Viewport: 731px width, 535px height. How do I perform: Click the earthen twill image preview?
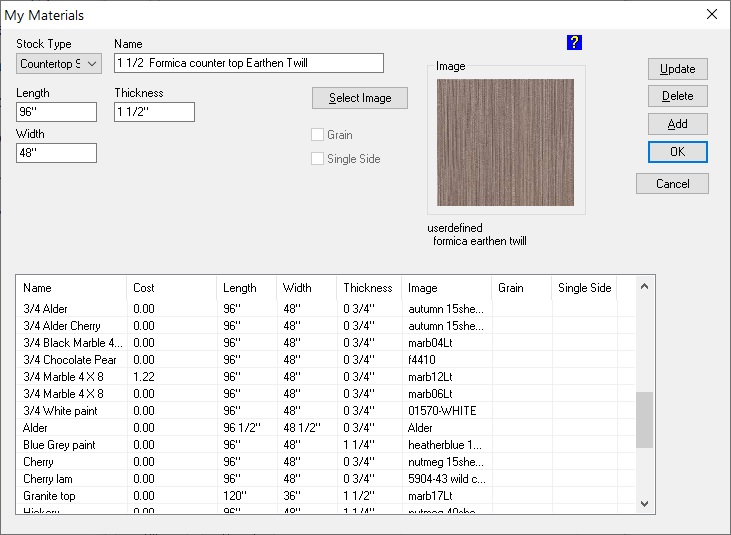pyautogui.click(x=505, y=142)
